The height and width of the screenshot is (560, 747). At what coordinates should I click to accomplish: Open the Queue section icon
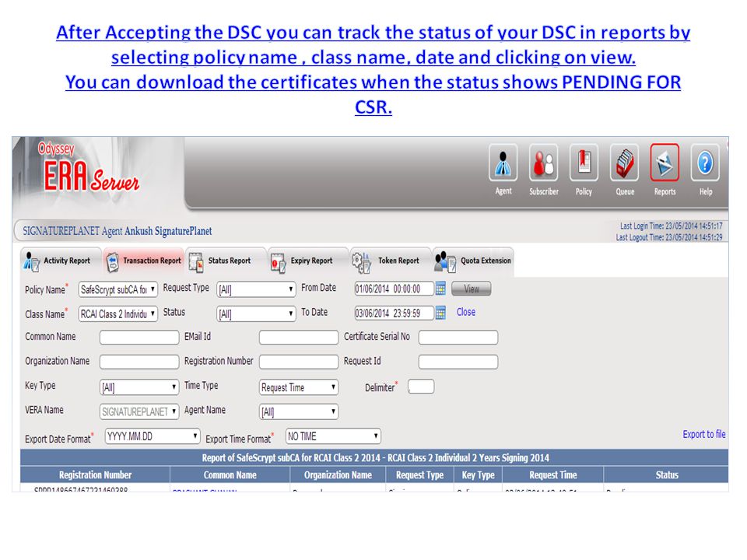625,163
